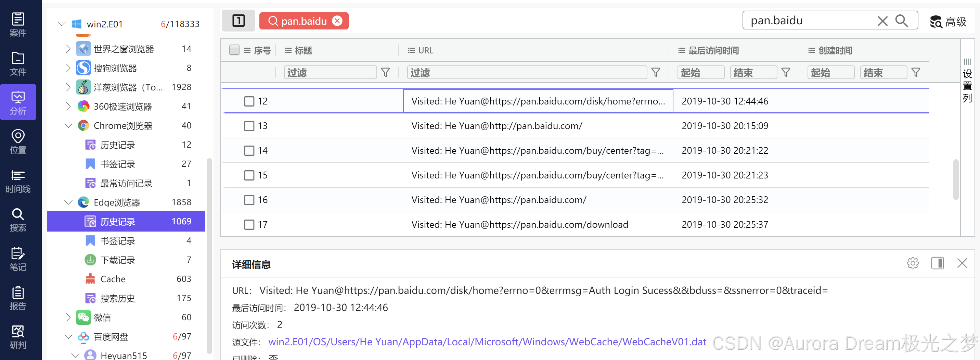
Task: Select Chrome 历史记录 with 12 items
Action: coord(126,145)
